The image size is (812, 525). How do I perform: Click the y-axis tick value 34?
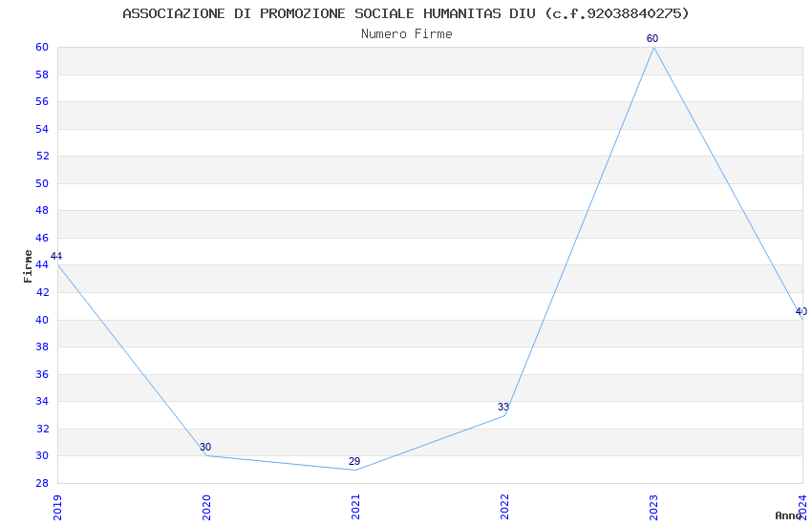(42, 401)
